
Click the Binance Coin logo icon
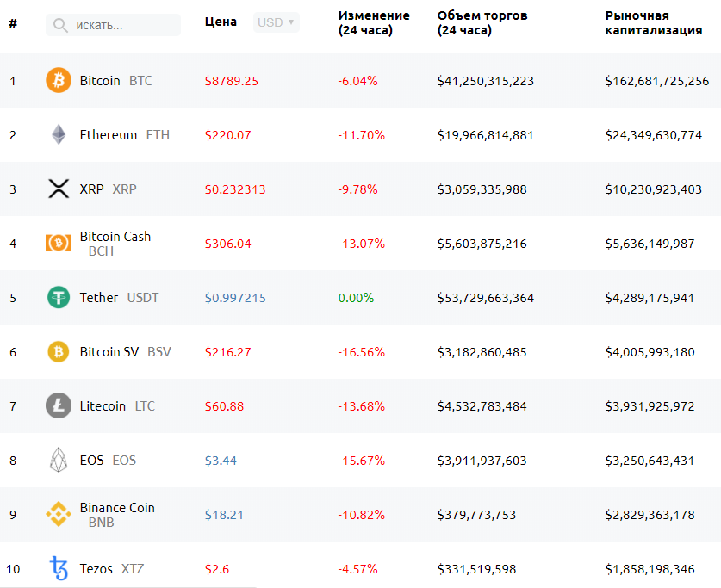[x=59, y=515]
